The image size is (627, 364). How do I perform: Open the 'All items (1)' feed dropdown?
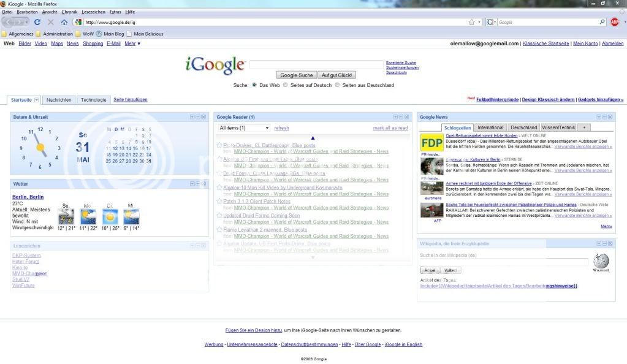point(242,127)
